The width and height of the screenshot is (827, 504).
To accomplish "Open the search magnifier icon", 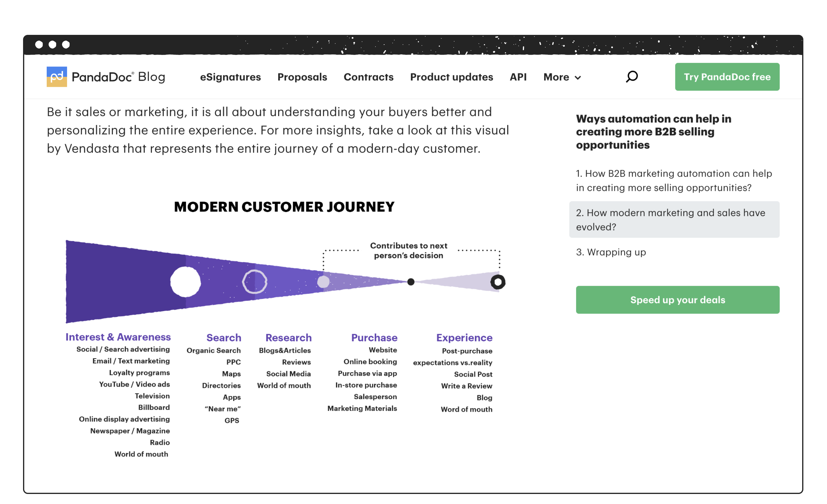I will (632, 77).
